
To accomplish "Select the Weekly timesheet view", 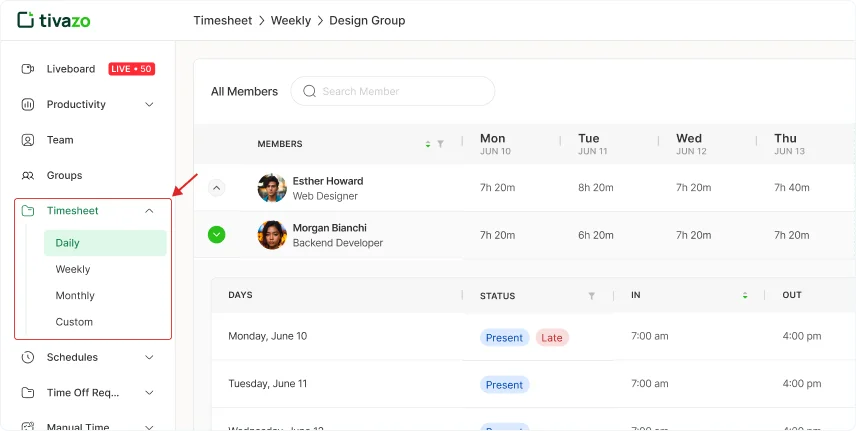I will 73,269.
